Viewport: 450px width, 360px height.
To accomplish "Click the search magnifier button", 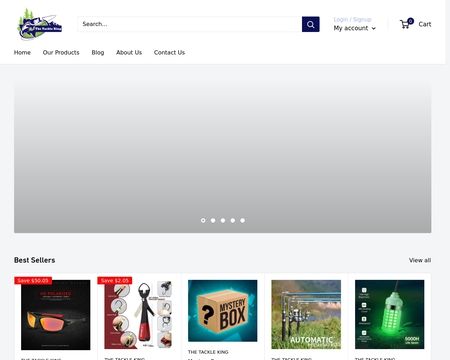I will (310, 24).
